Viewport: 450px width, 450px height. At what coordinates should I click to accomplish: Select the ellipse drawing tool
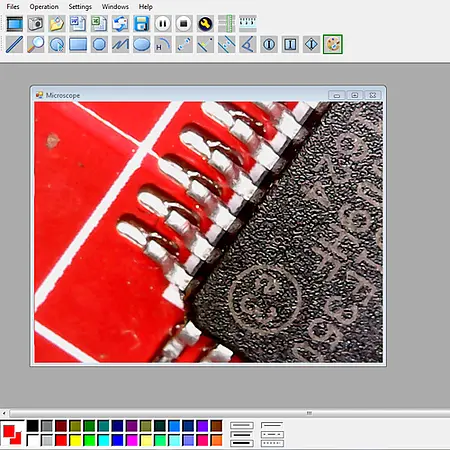pos(142,44)
